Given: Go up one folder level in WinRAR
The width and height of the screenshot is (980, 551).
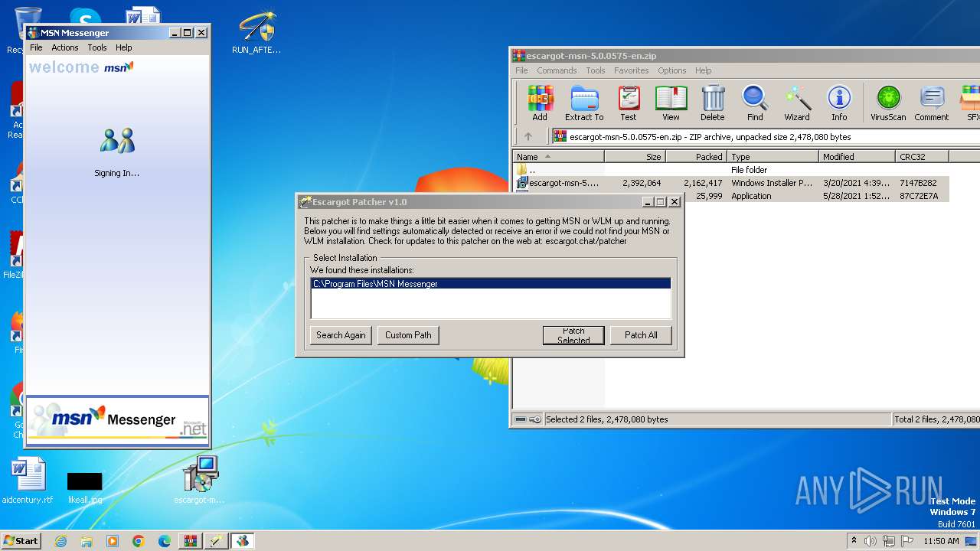Looking at the screenshot, I should tap(528, 137).
